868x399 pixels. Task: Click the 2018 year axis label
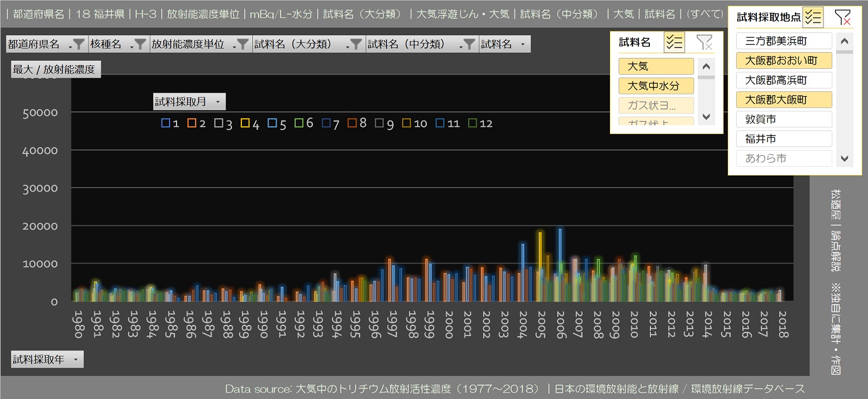coord(782,324)
